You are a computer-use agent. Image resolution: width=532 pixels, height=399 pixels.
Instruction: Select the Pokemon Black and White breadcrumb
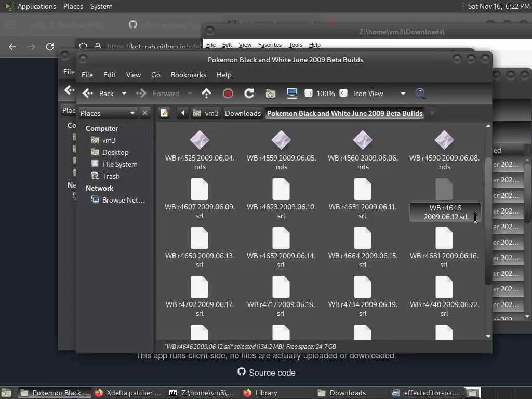coord(345,113)
